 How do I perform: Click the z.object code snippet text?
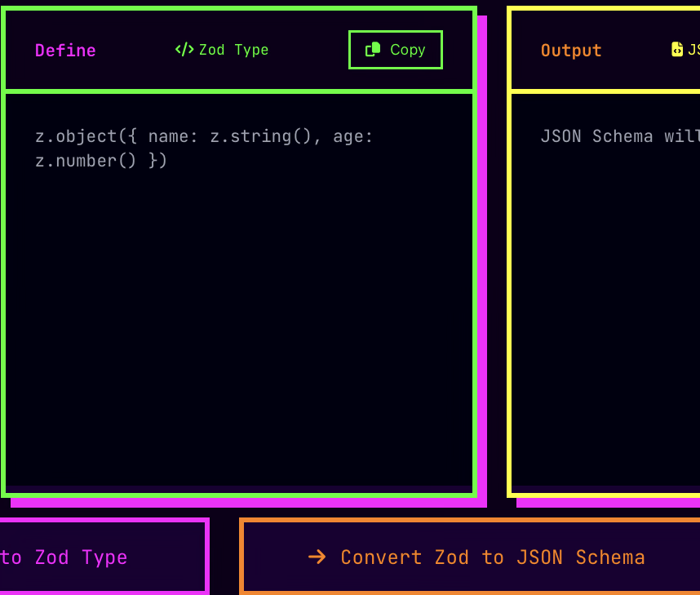(x=204, y=148)
